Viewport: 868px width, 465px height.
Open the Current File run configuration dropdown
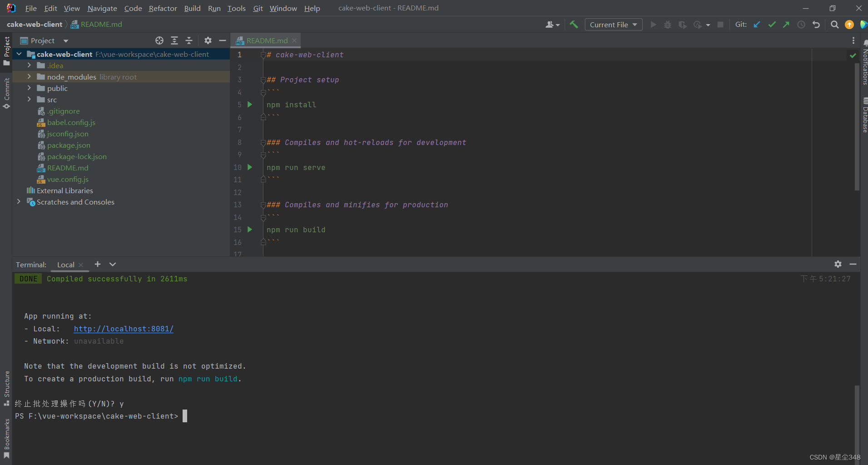(x=613, y=25)
